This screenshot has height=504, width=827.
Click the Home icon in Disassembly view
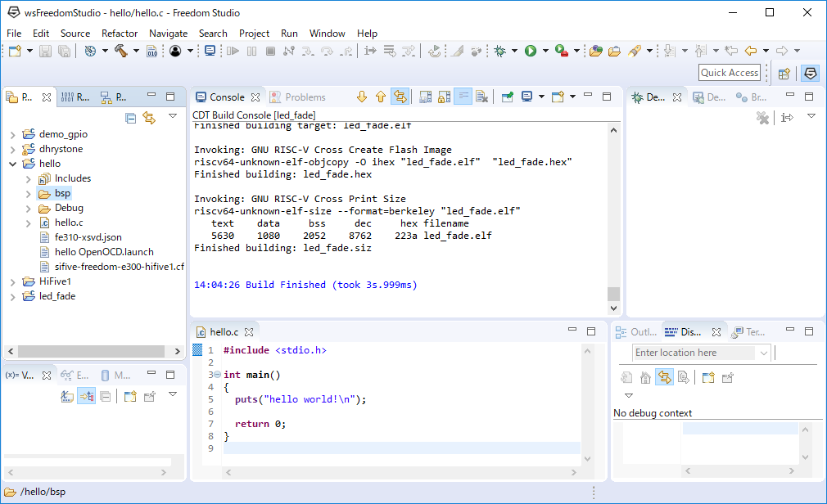click(x=645, y=377)
